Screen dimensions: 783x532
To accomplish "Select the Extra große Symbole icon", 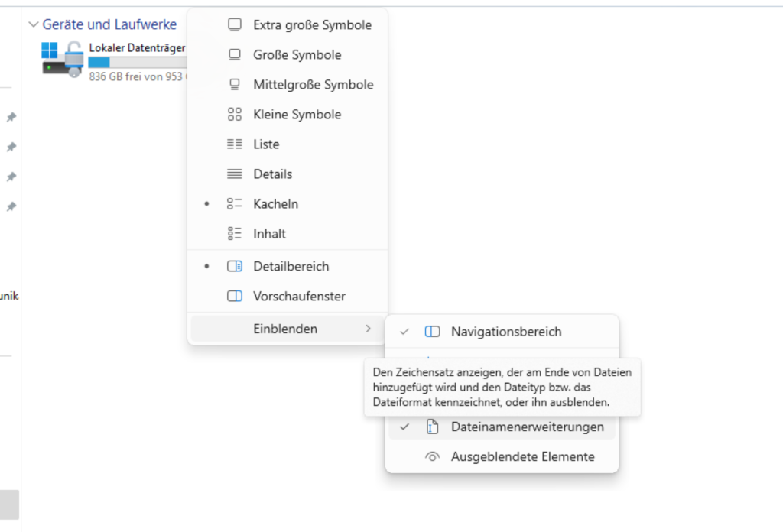I will (234, 24).
